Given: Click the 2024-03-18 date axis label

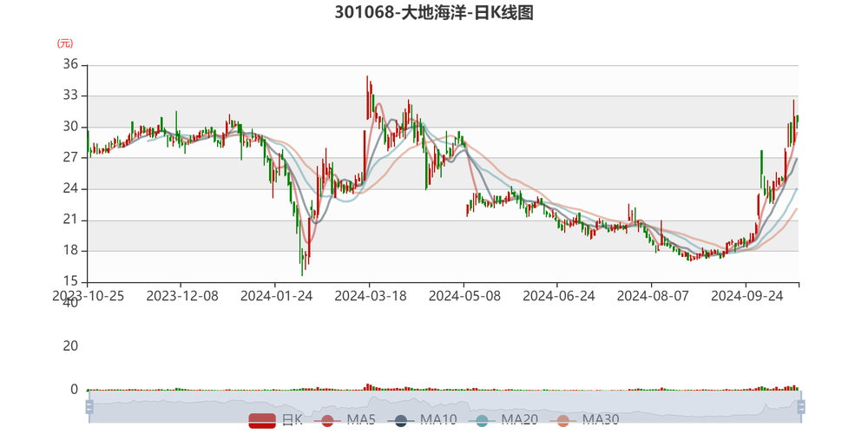Looking at the screenshot, I should coord(371,296).
